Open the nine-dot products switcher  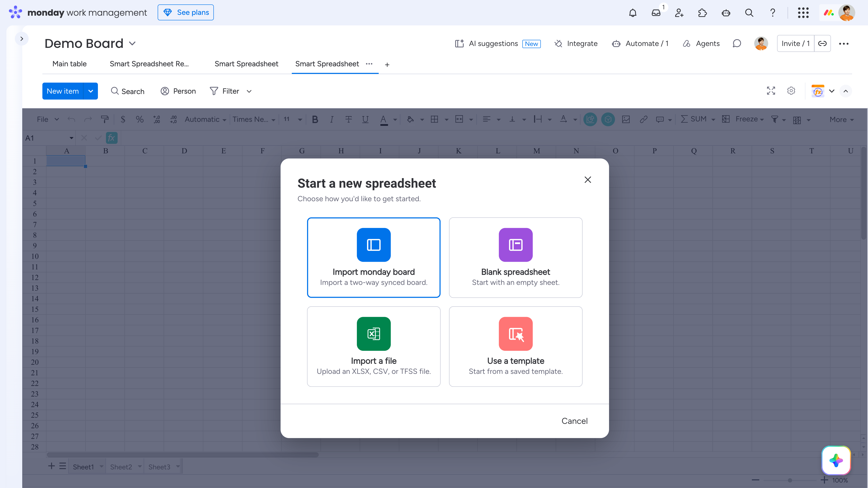803,13
